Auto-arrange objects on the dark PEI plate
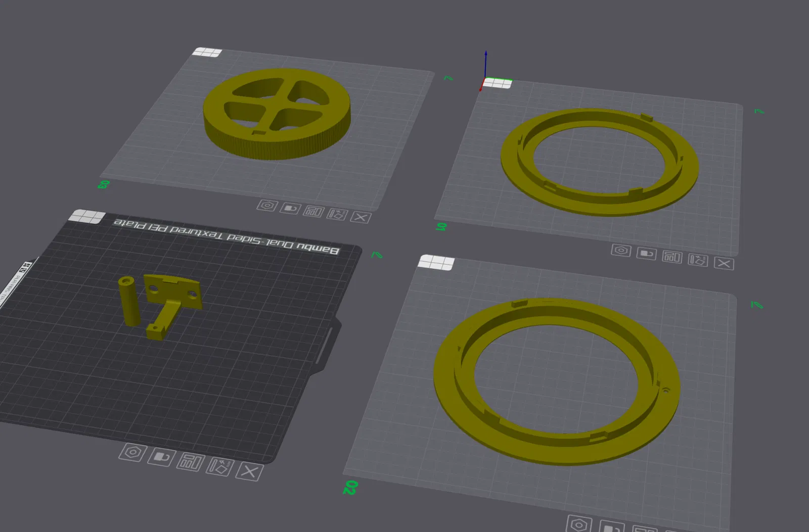The image size is (809, 532). pos(190,462)
